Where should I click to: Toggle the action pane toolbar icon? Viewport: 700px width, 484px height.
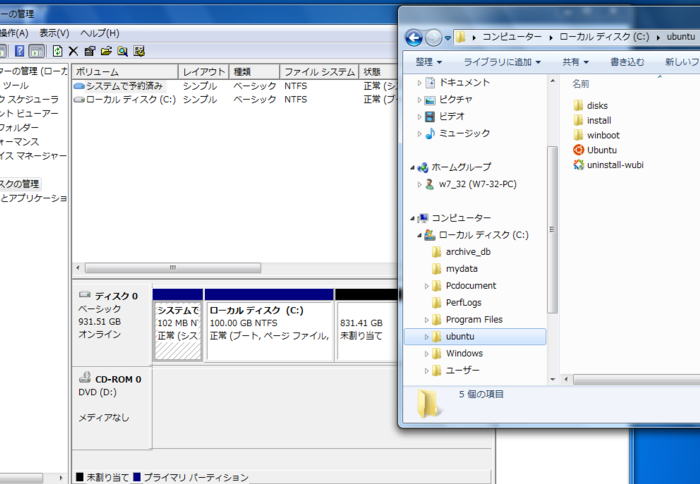pos(37,51)
